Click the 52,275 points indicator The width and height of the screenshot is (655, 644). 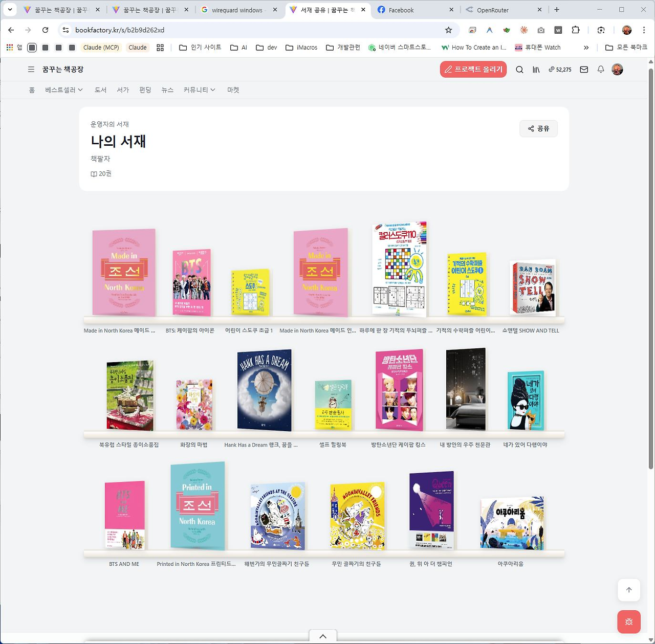tap(560, 70)
